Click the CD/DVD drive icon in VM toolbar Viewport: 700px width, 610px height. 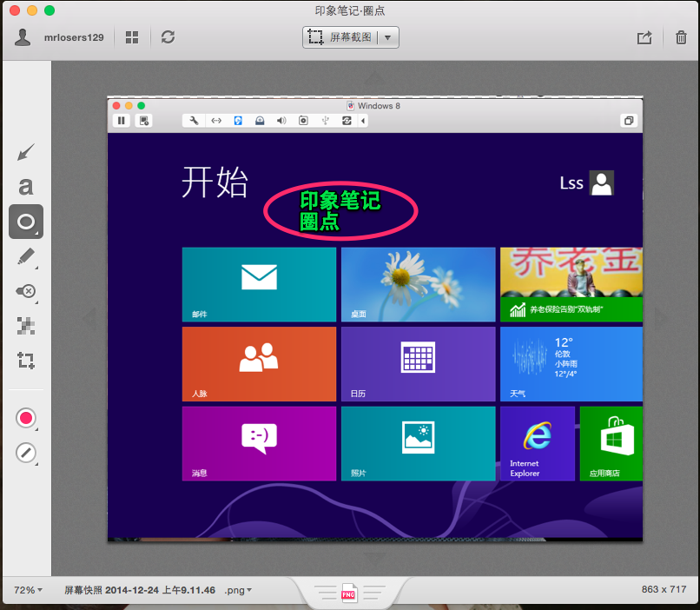pos(260,121)
